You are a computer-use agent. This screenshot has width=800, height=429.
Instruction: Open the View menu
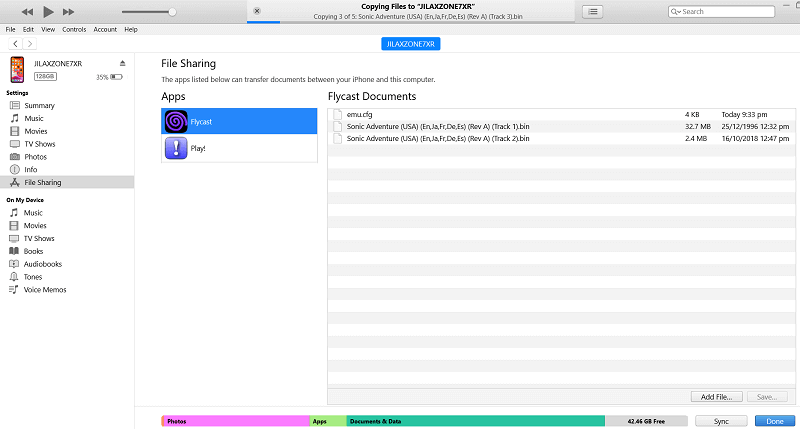coord(48,30)
